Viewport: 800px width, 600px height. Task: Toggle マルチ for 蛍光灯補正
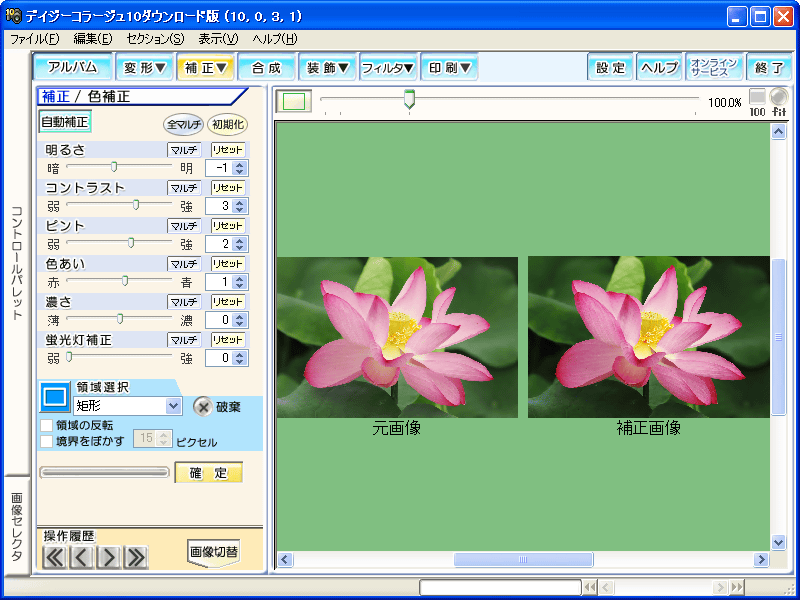[x=184, y=340]
